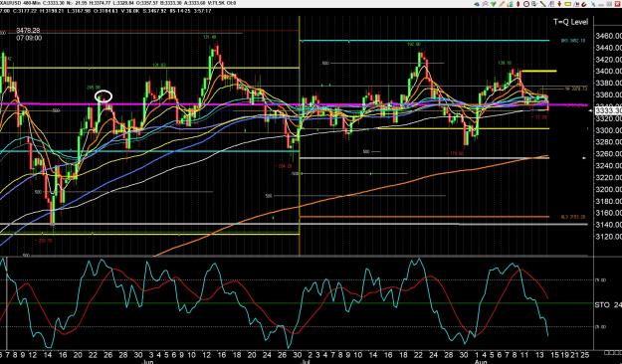Click the black curved swirl toolbar icon
Viewport: 622px width, 364px height.
[584, 4]
